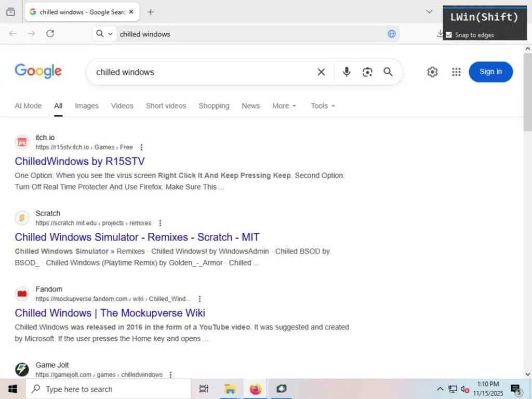This screenshot has height=399, width=532.
Task: Go to Google logo homepage
Action: 38,71
